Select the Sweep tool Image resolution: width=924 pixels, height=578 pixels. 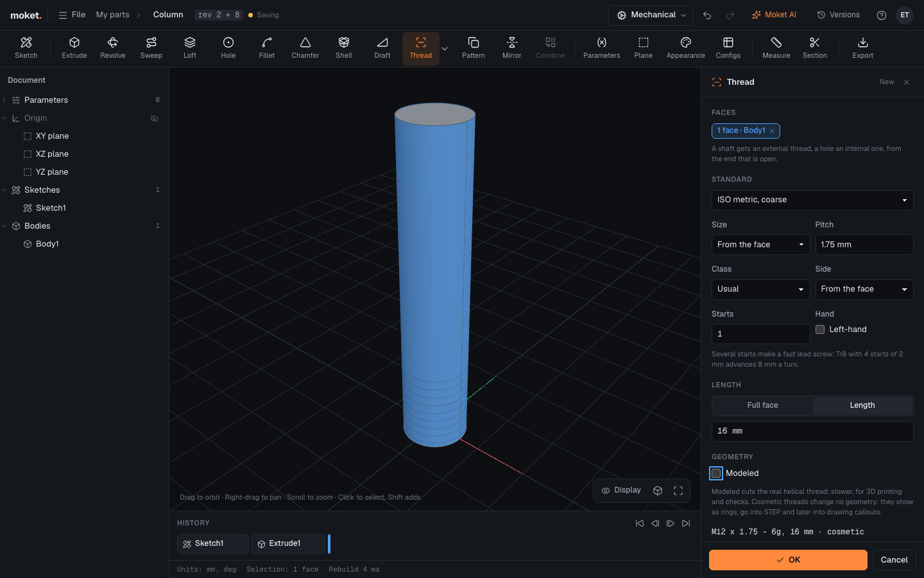click(151, 48)
